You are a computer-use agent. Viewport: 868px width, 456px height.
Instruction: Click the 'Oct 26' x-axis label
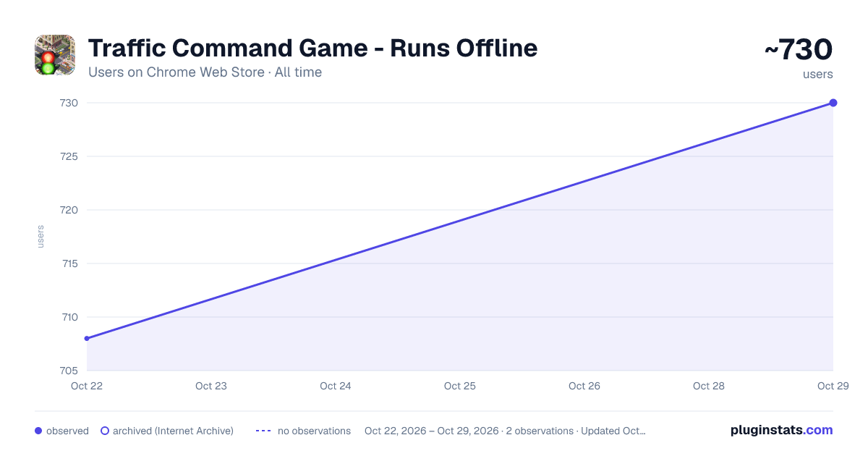point(584,386)
